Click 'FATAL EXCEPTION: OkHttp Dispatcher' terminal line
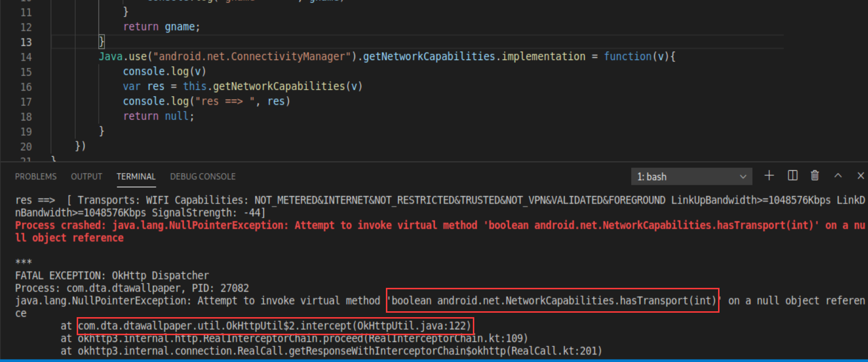 [x=112, y=276]
